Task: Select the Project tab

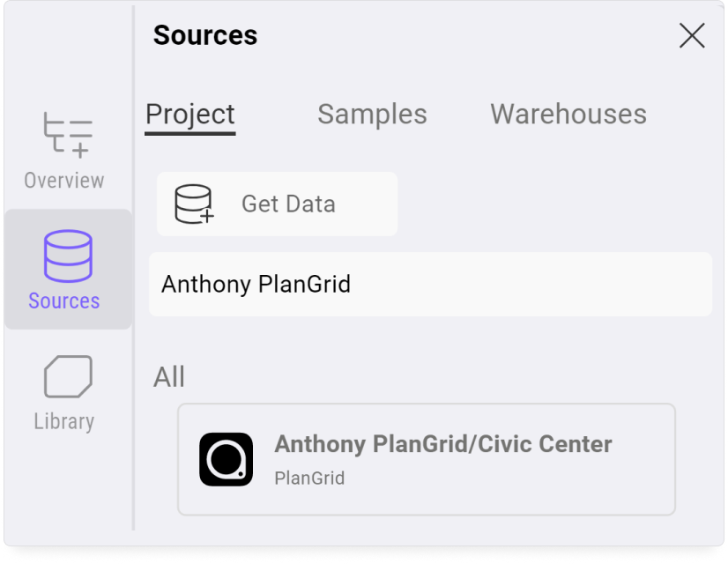Action: click(189, 114)
